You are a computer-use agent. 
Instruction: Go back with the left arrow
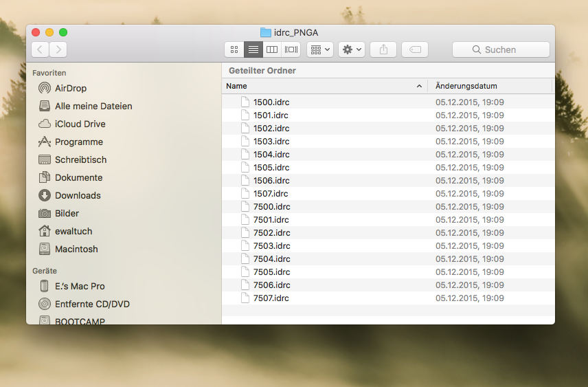click(x=40, y=49)
